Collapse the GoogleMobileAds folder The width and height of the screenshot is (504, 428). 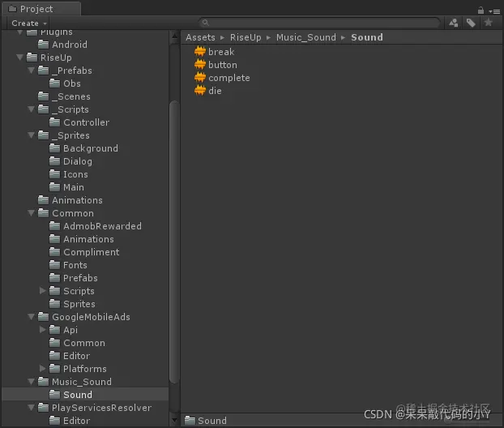click(x=31, y=317)
